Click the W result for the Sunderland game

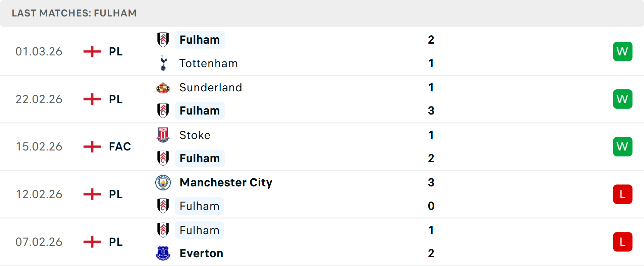(x=623, y=99)
